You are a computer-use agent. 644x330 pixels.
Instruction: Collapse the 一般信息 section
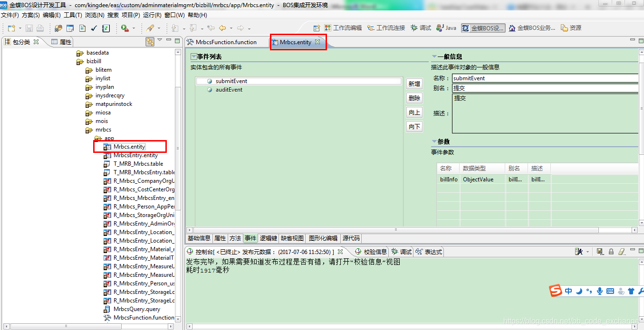[434, 57]
